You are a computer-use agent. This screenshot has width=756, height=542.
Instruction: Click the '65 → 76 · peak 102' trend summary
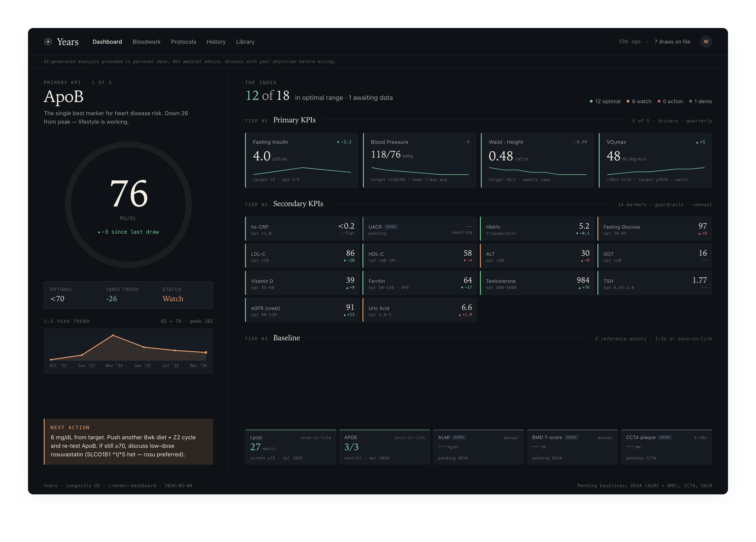tap(187, 321)
